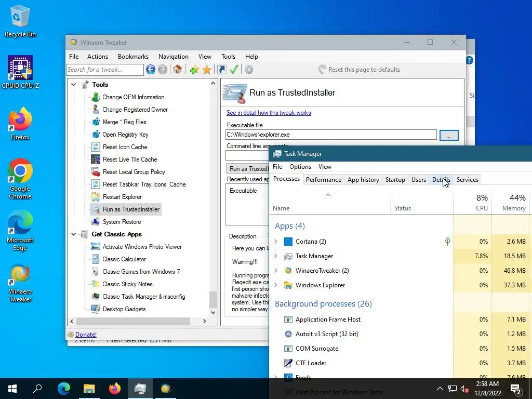Sort processes by the CPU column
The height and width of the screenshot is (399, 532).
coord(472,203)
